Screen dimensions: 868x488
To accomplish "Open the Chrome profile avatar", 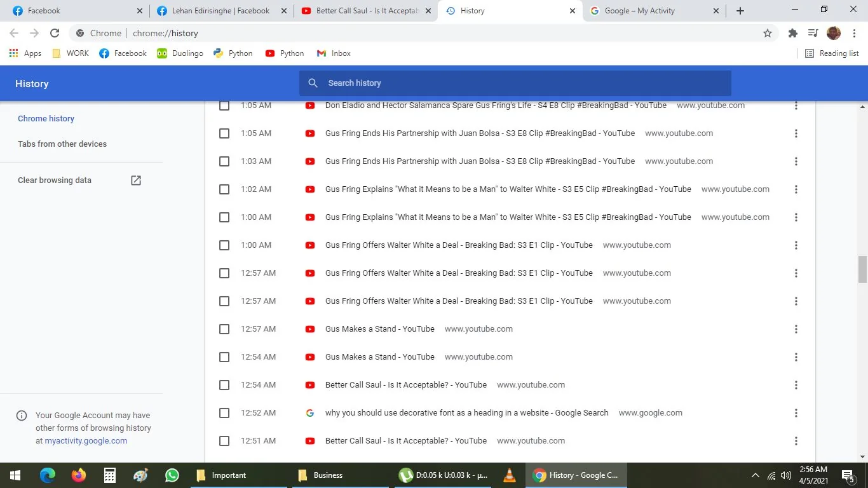I will pos(834,33).
